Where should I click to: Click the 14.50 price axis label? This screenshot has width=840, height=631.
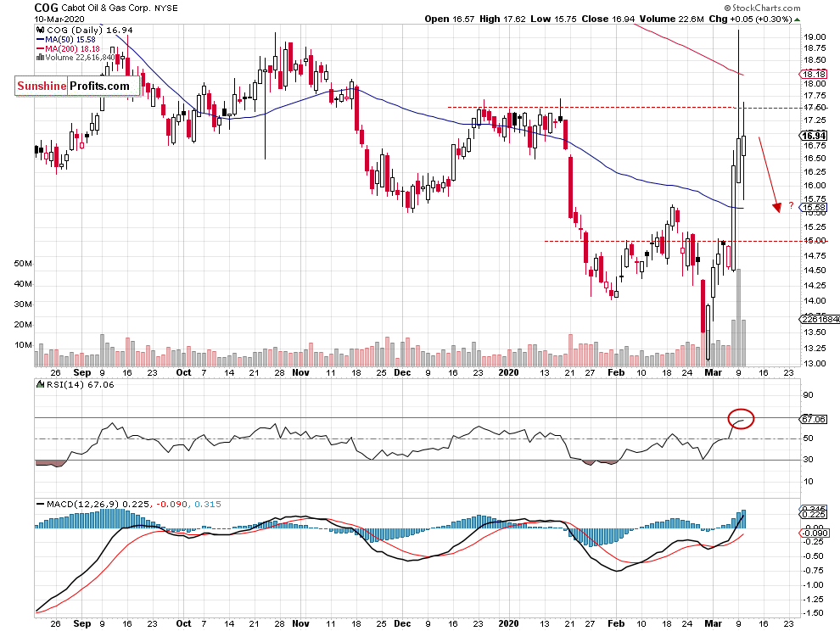[x=815, y=271]
